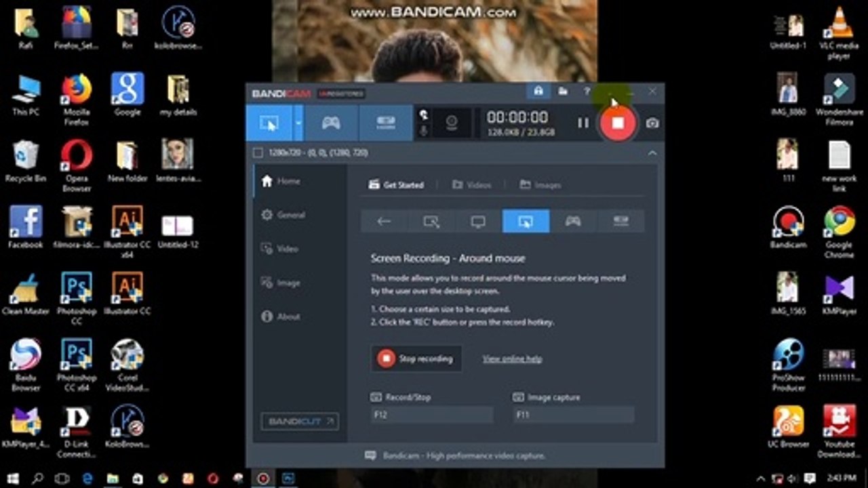Open Task View on the taskbar
The height and width of the screenshot is (488, 868).
click(x=62, y=479)
